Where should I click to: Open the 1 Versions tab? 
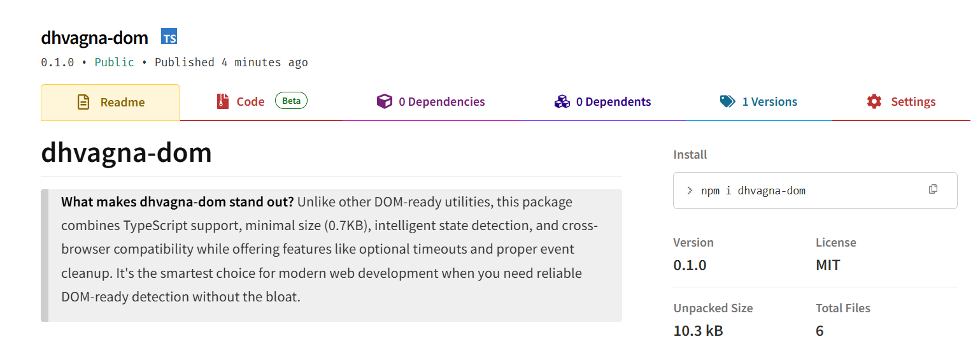coord(759,102)
